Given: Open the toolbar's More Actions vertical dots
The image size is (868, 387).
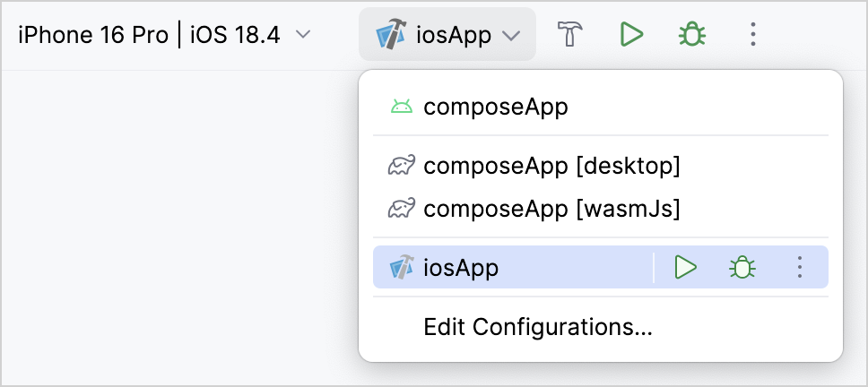Looking at the screenshot, I should coord(753,35).
